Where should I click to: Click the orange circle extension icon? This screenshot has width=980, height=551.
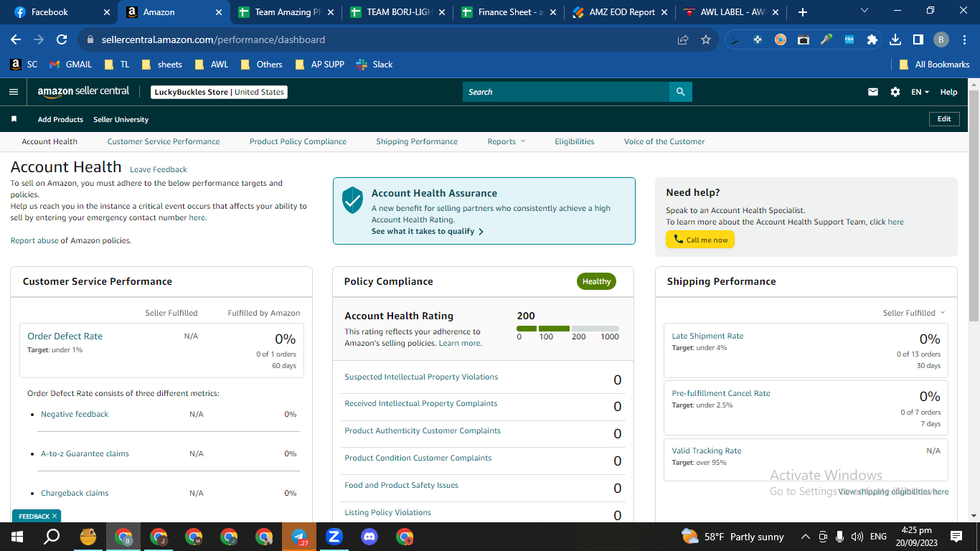click(781, 39)
